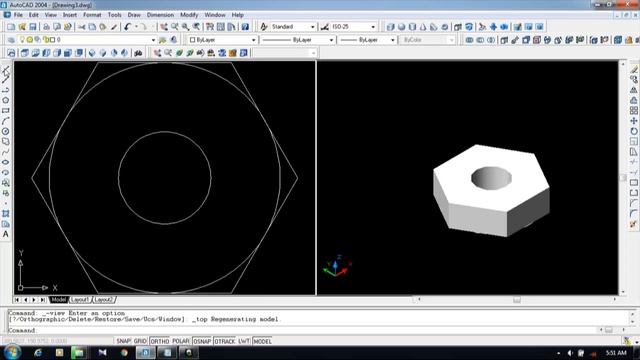Screen dimensions: 640x360
Task: Select the Multiline Text tool
Action: (x=6, y=234)
